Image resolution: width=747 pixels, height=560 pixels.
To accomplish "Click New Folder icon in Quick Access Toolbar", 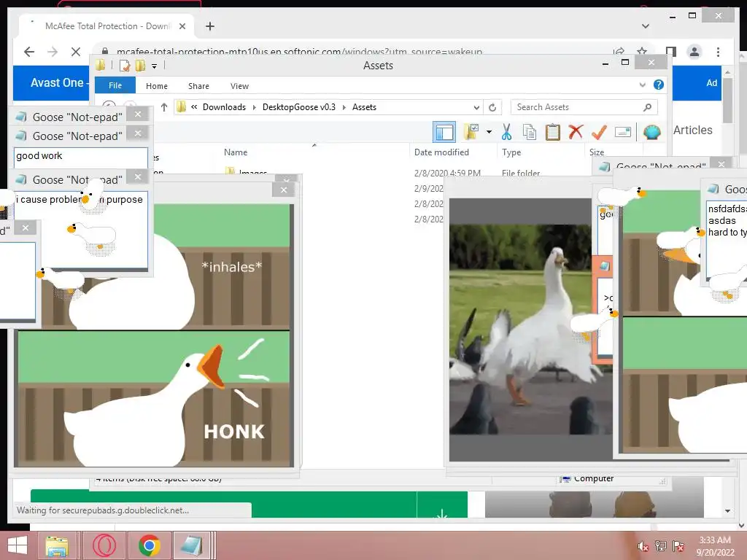I will click(x=141, y=65).
